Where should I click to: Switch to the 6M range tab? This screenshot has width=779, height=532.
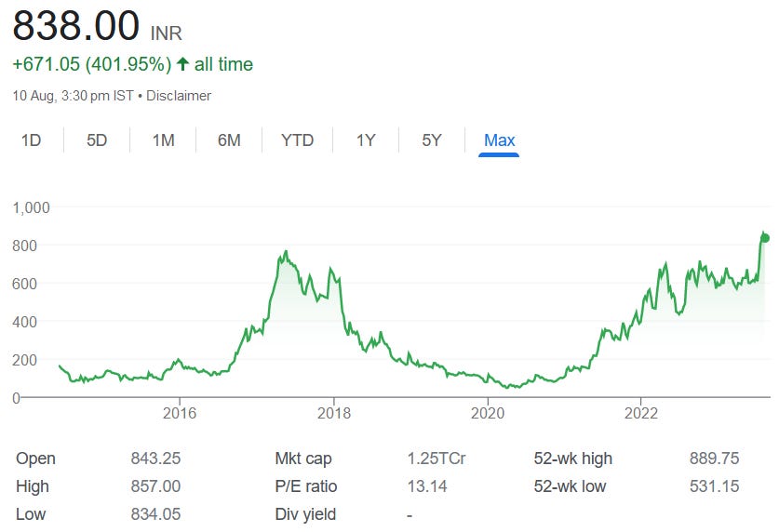click(x=229, y=140)
